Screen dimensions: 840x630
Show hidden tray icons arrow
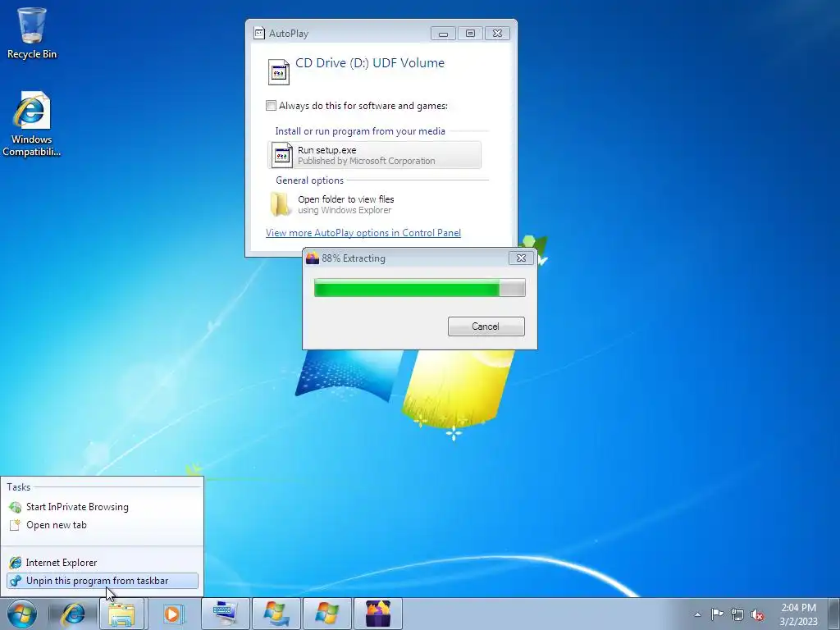697,614
